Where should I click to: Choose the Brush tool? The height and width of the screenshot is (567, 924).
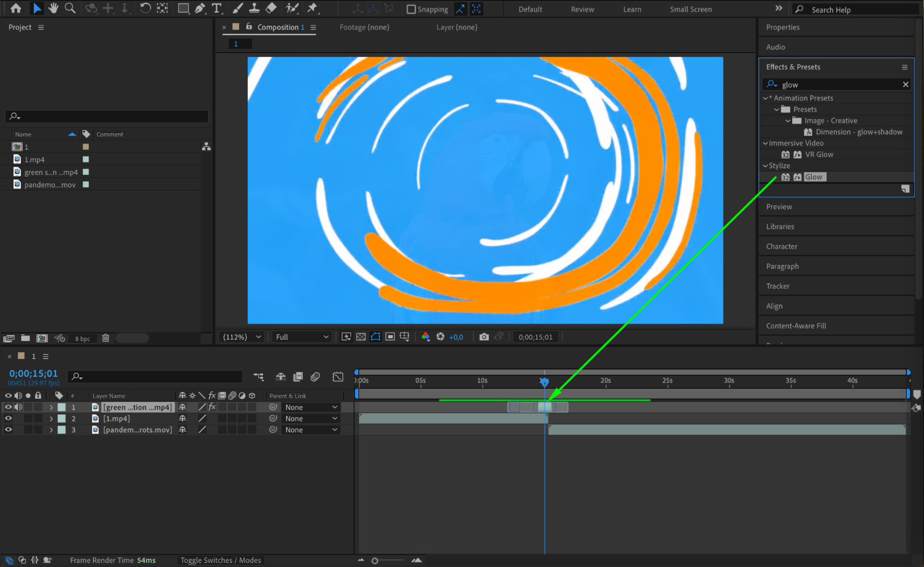pos(237,8)
